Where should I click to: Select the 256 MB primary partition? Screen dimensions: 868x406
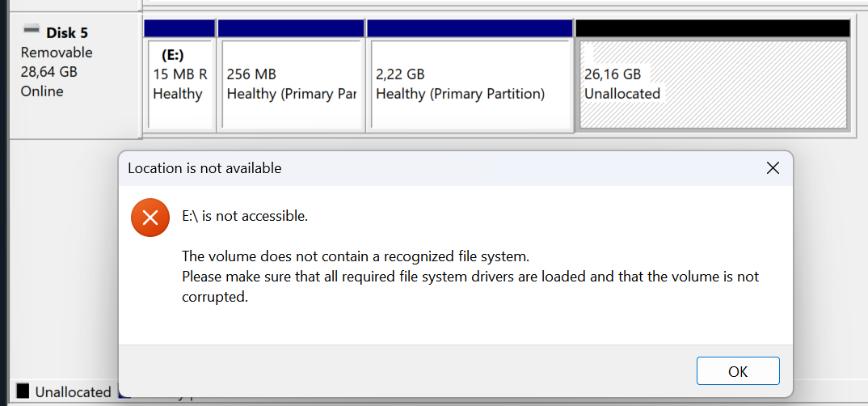[x=290, y=84]
